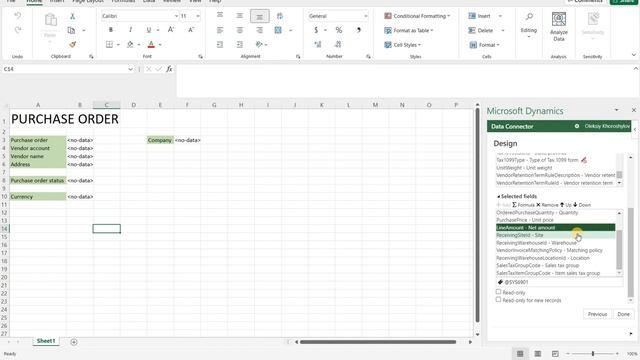Screen dimensions: 640x360
Task: Apply red font color
Action: pos(151,44)
